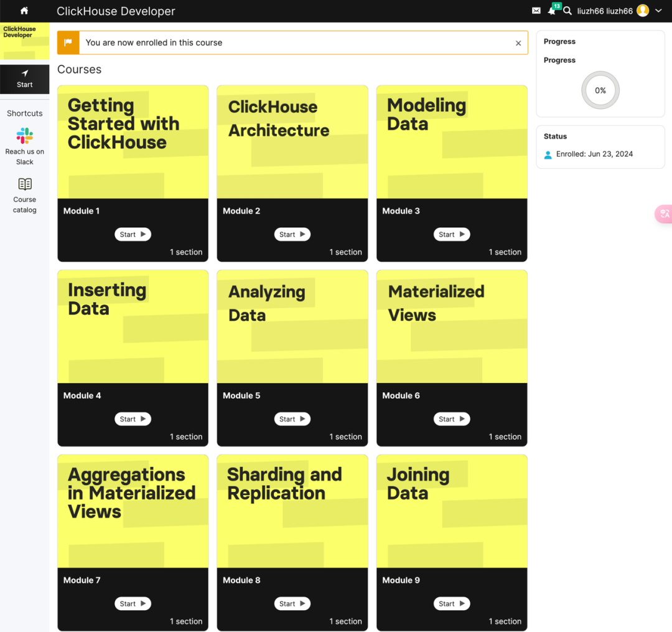Click the Module 1 label
672x632 pixels.
[x=82, y=211]
